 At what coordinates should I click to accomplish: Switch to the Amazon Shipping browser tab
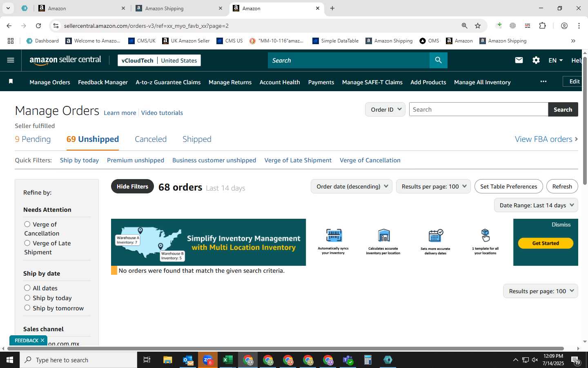point(180,8)
